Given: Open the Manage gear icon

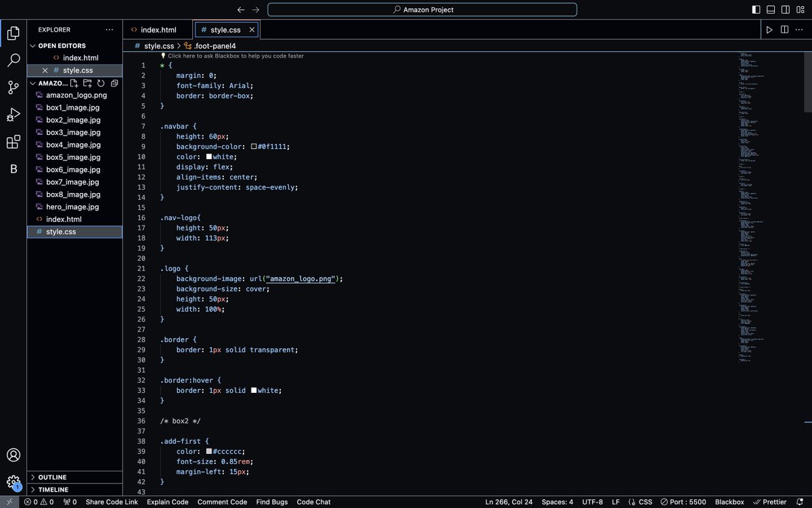Looking at the screenshot, I should [x=13, y=482].
